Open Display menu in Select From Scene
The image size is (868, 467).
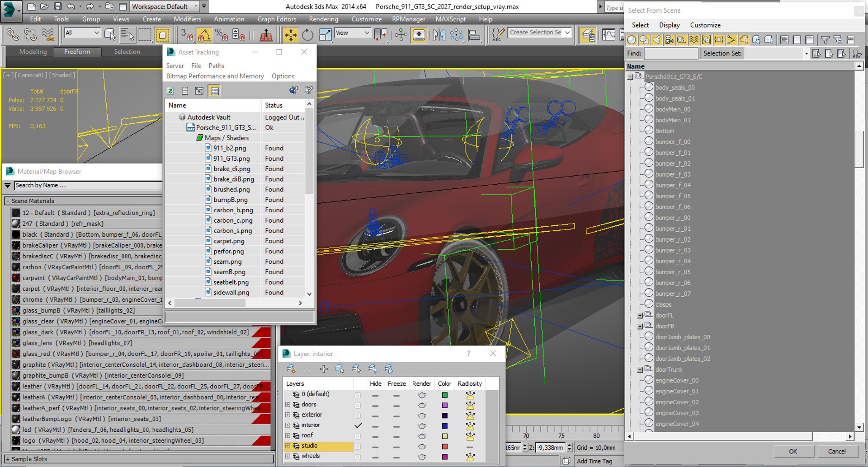[669, 25]
